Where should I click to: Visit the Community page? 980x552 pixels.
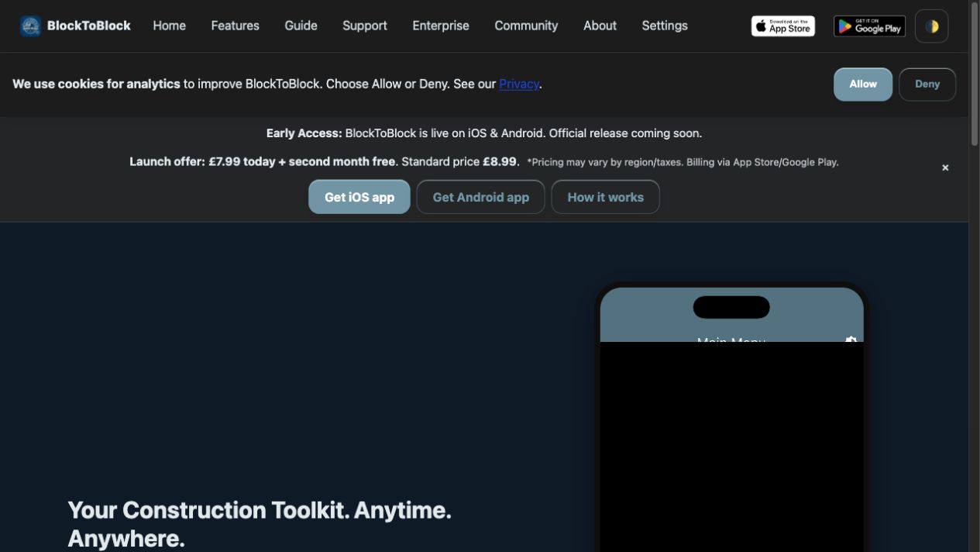pyautogui.click(x=526, y=26)
